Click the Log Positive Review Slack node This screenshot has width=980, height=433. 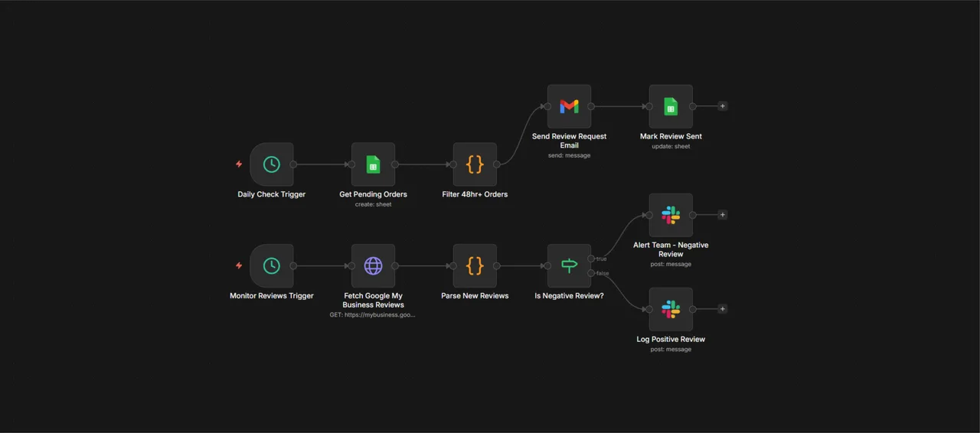671,309
